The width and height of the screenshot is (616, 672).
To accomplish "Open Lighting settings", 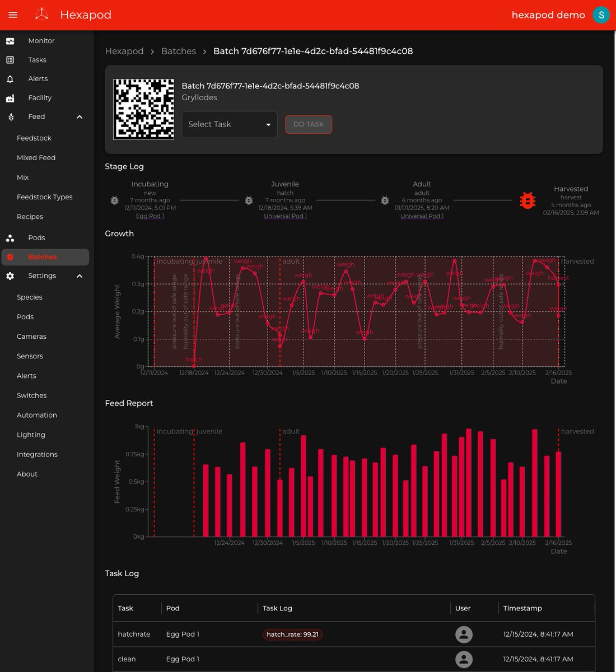I will coord(31,435).
